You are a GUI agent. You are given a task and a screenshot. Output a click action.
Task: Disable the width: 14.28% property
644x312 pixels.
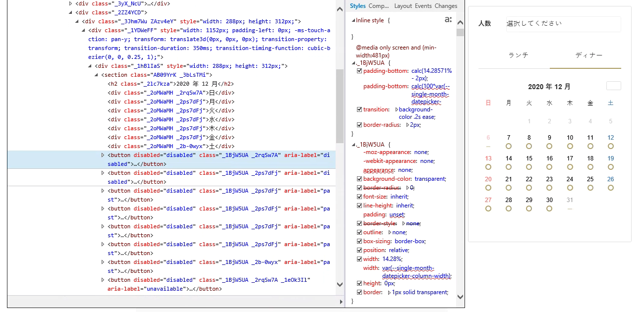coord(359,259)
